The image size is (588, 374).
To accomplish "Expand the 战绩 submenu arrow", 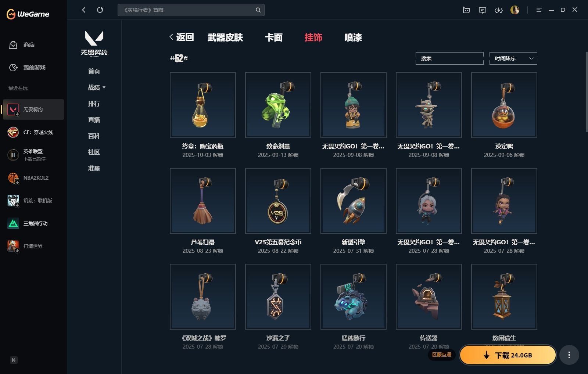I will [x=104, y=87].
